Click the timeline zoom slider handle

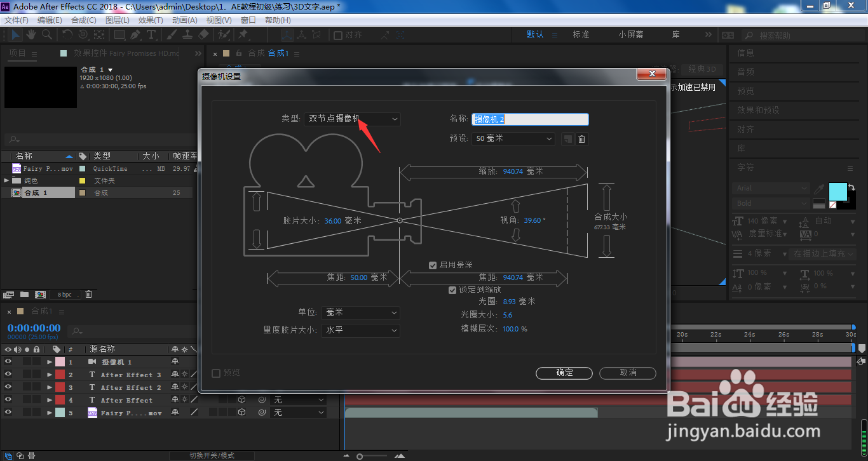click(x=360, y=457)
